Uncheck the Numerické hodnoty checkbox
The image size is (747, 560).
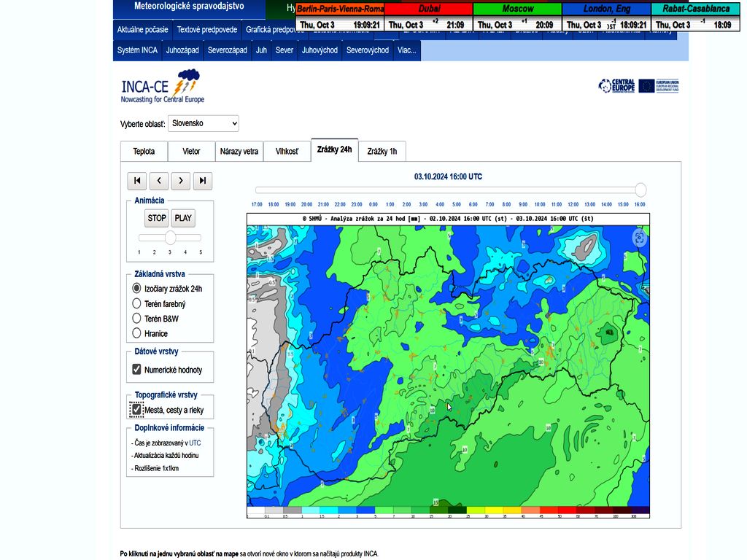click(x=136, y=370)
